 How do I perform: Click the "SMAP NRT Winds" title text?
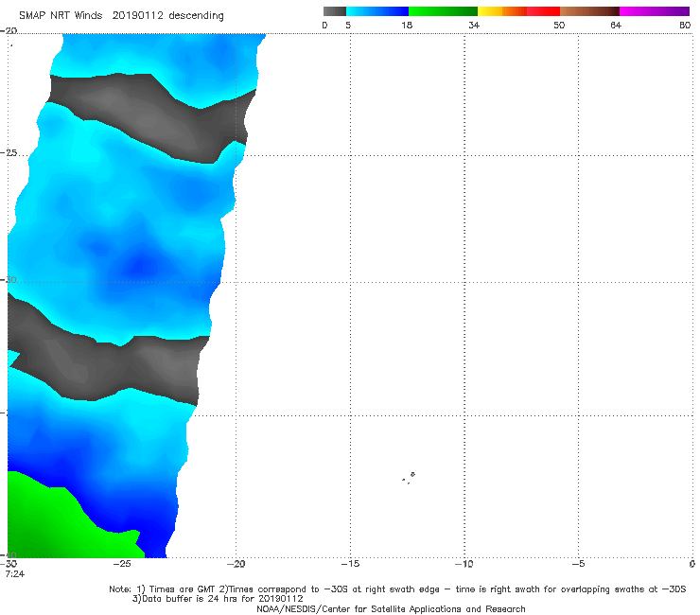point(61,16)
